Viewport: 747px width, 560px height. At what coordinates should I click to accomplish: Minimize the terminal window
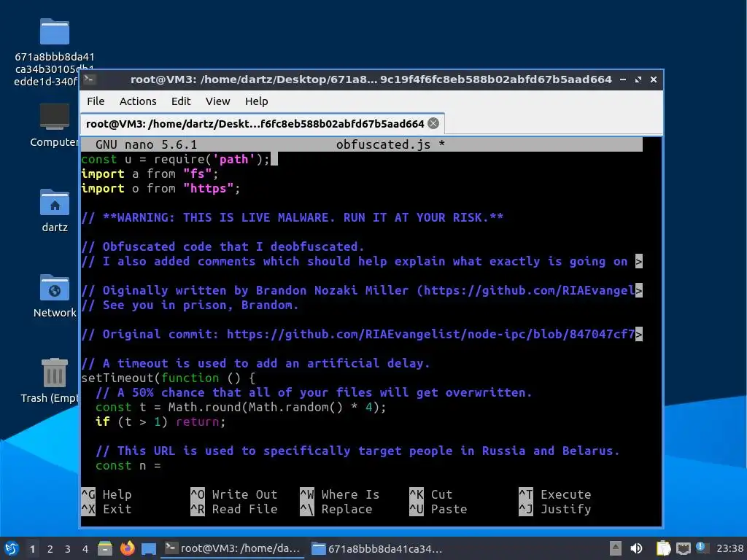click(623, 79)
